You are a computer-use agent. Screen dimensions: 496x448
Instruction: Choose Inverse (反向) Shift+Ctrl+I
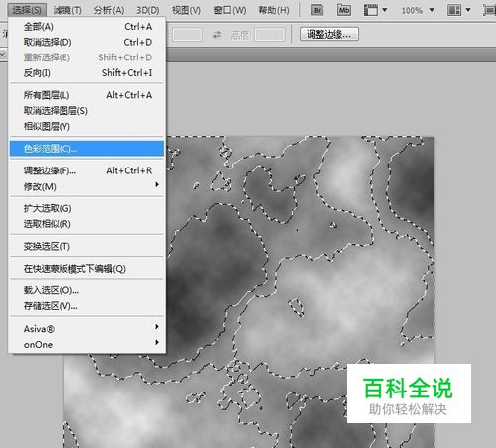coord(87,73)
